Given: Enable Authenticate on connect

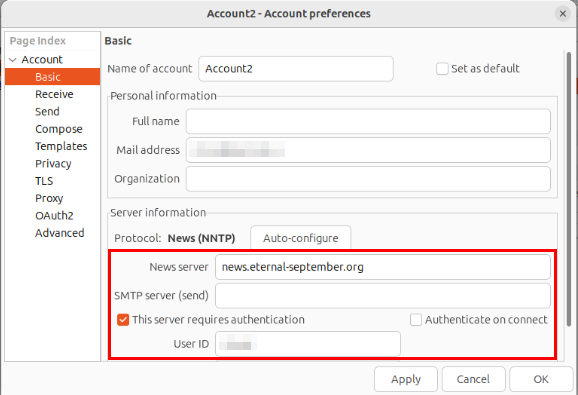Looking at the screenshot, I should [x=416, y=319].
